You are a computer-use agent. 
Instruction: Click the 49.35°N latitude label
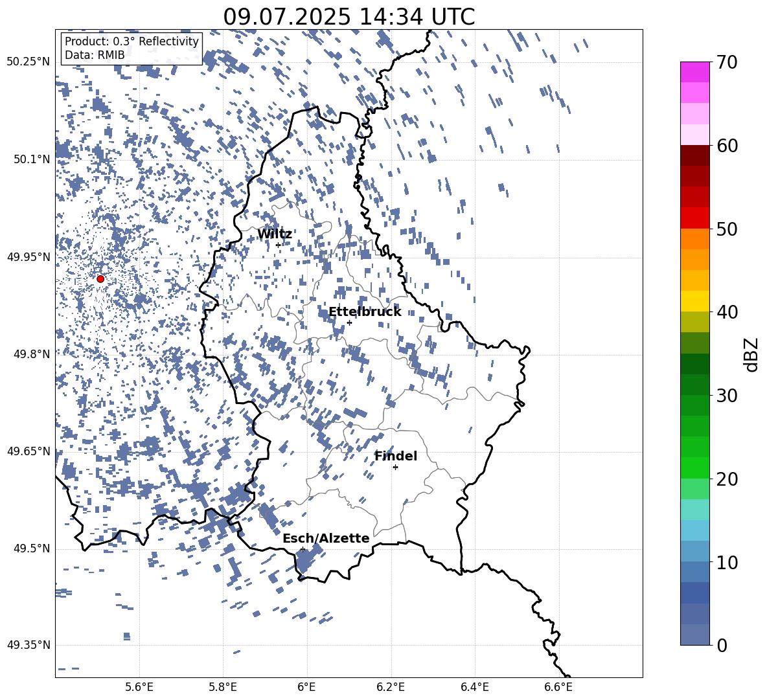point(29,645)
